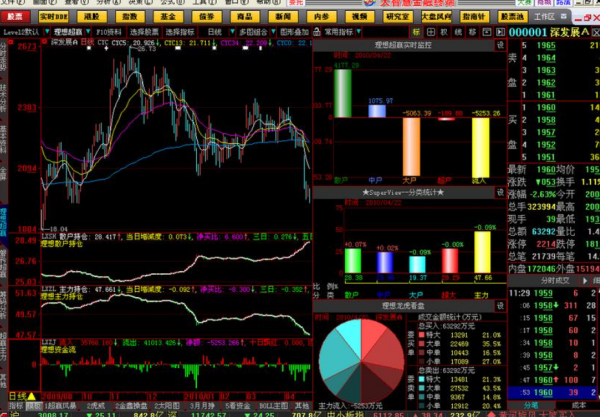Open the 指南针 section

pyautogui.click(x=474, y=17)
